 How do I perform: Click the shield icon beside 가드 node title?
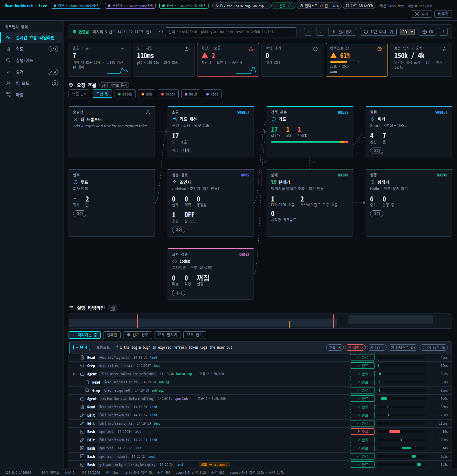[x=274, y=119]
